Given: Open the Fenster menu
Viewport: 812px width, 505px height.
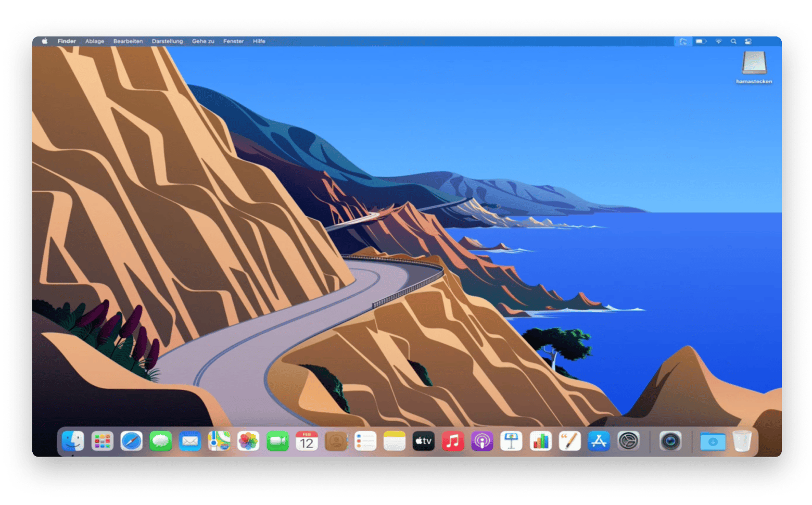Looking at the screenshot, I should 234,41.
